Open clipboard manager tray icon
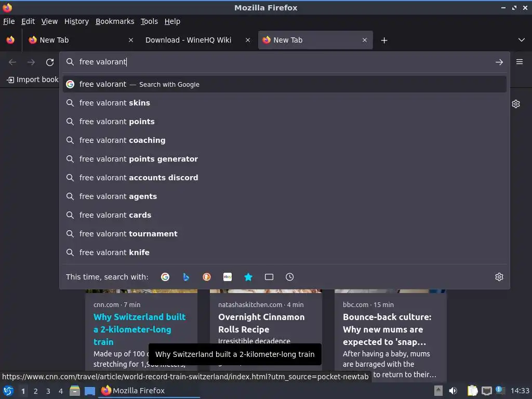Image resolution: width=532 pixels, height=399 pixels. pos(472,391)
